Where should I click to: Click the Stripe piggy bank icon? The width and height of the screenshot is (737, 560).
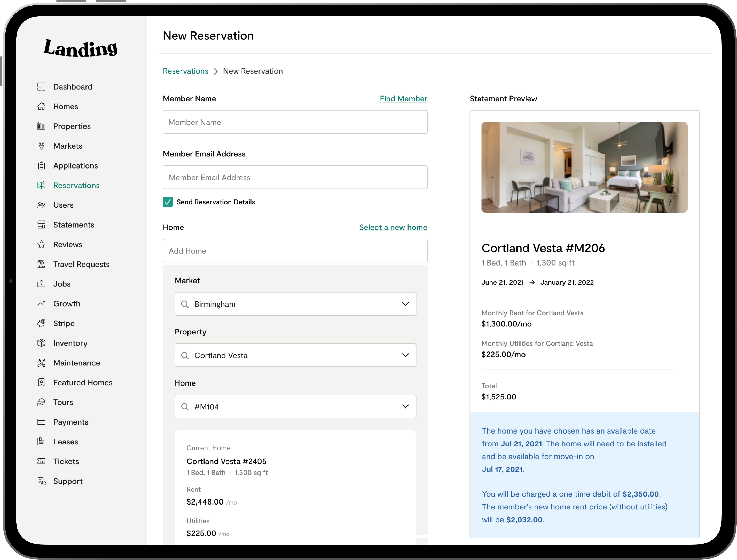click(41, 323)
